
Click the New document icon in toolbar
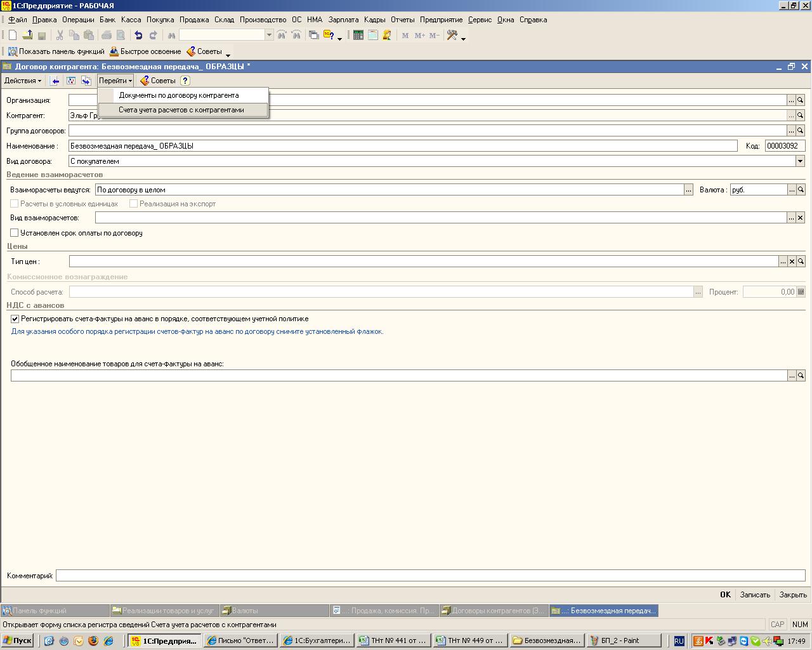click(12, 36)
